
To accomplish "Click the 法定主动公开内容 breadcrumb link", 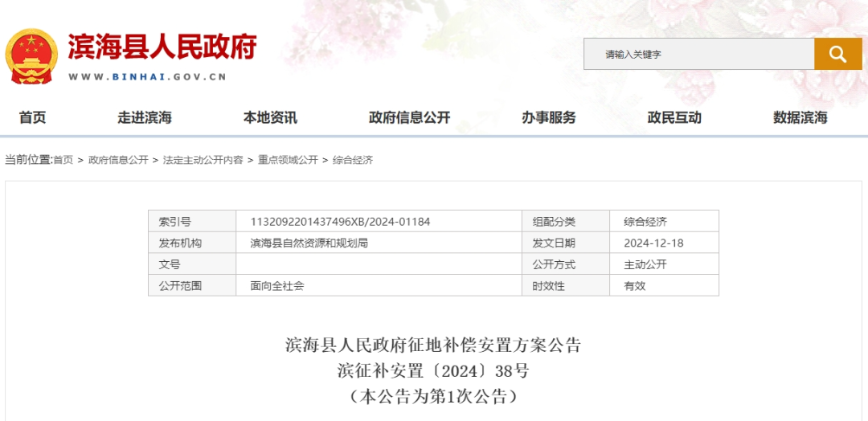I will point(203,160).
